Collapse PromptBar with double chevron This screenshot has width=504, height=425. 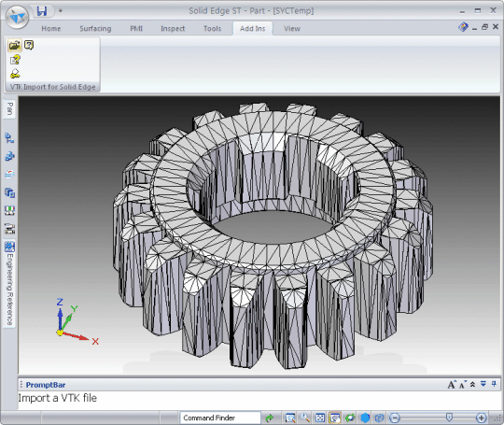point(473,384)
